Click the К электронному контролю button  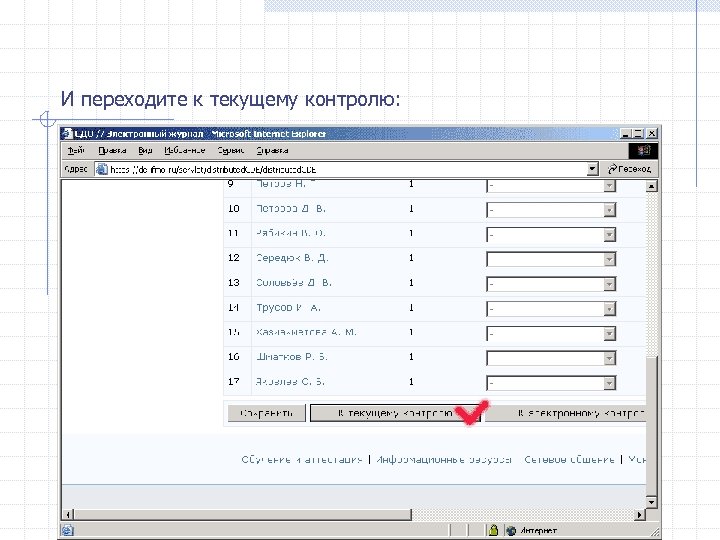[566, 413]
